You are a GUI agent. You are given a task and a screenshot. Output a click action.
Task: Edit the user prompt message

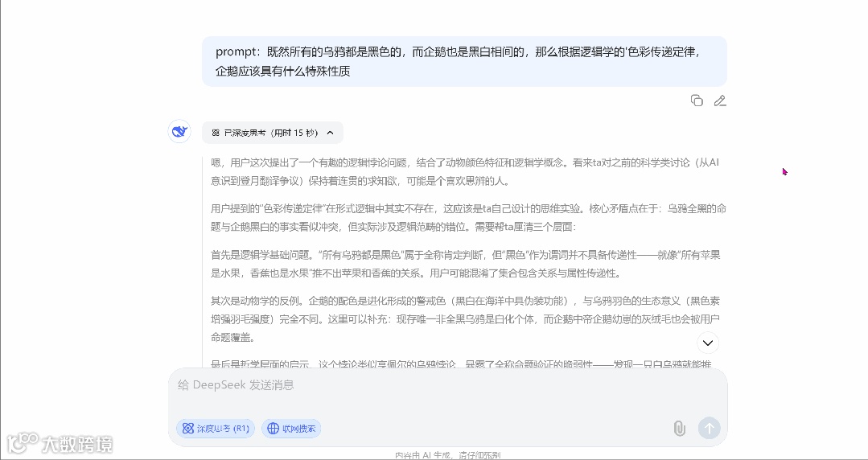coord(720,101)
